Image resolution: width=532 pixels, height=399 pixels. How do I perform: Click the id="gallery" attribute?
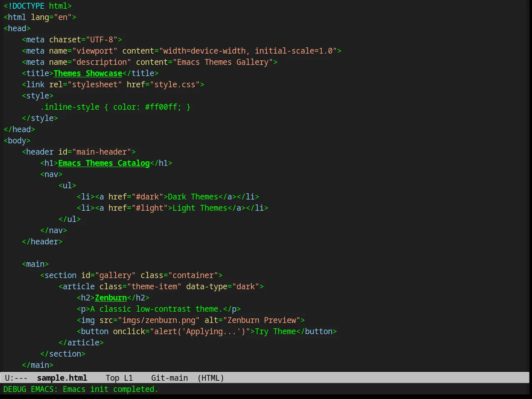coord(108,275)
